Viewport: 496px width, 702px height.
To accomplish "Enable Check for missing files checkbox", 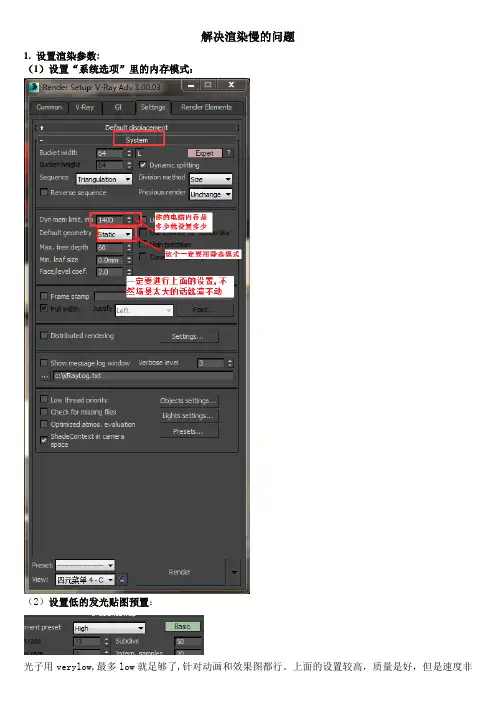I will [x=44, y=411].
